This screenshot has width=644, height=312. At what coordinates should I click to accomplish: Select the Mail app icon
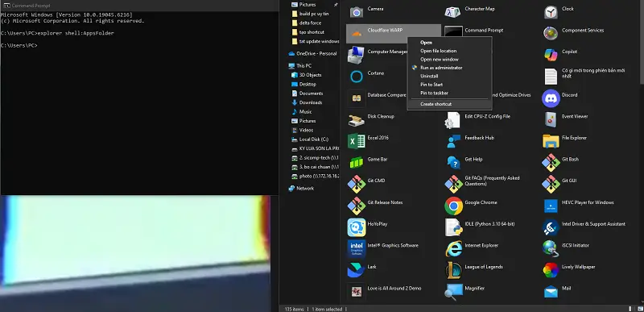[x=551, y=292]
